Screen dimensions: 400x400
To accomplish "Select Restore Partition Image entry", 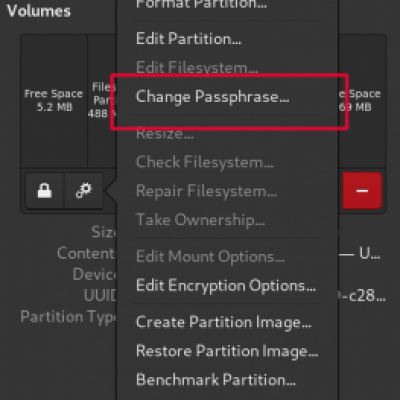I will pos(227,351).
